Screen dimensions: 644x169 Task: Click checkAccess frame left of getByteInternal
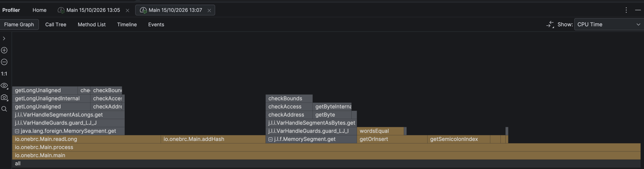[x=289, y=107]
